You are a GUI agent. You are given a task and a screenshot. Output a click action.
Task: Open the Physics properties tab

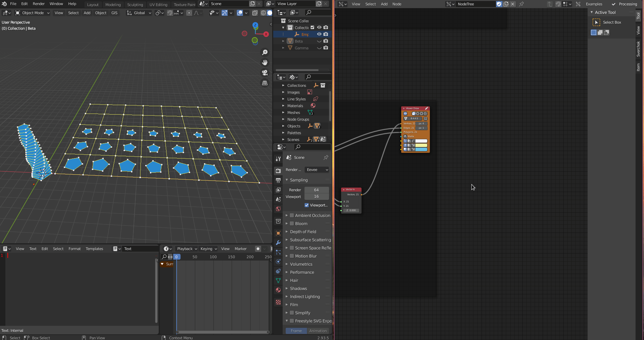pos(278,262)
